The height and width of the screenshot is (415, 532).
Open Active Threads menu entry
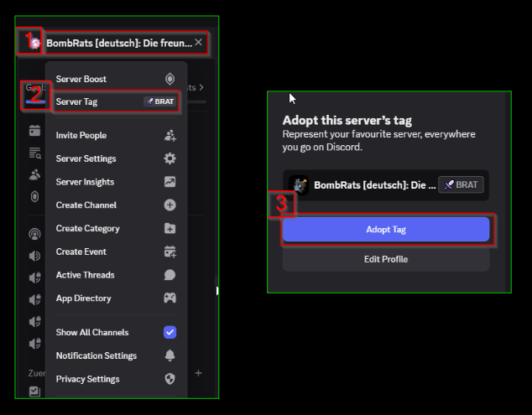point(116,275)
